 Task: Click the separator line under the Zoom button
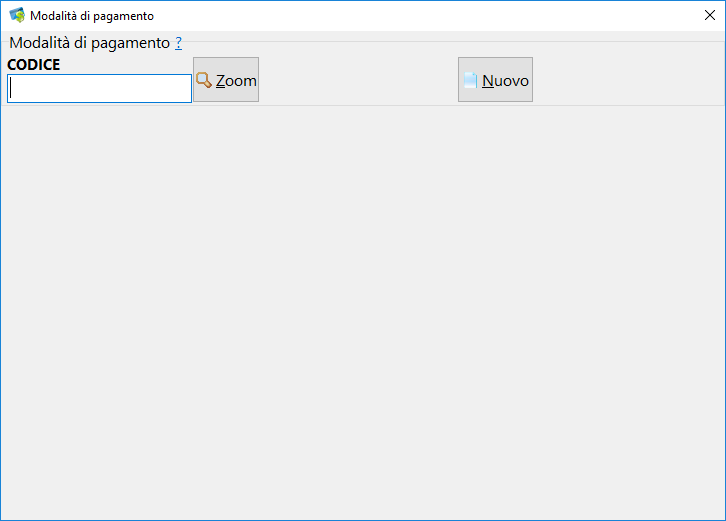[x=226, y=105]
